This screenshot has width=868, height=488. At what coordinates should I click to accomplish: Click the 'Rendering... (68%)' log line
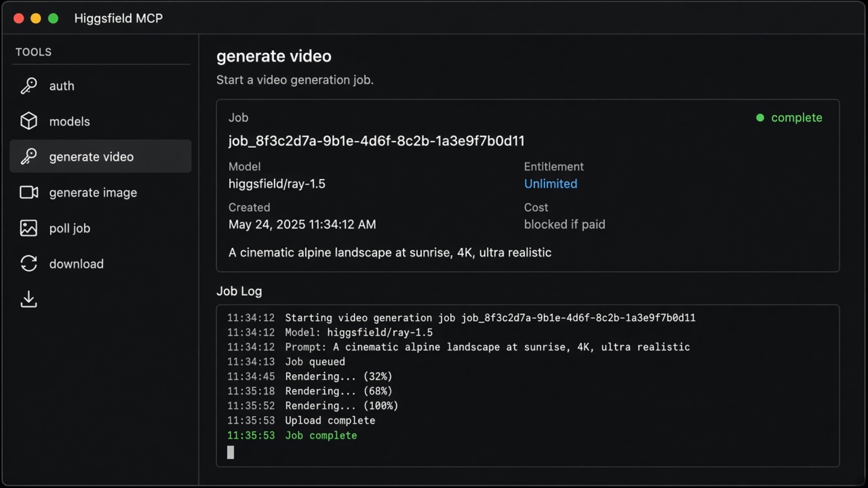click(x=310, y=391)
